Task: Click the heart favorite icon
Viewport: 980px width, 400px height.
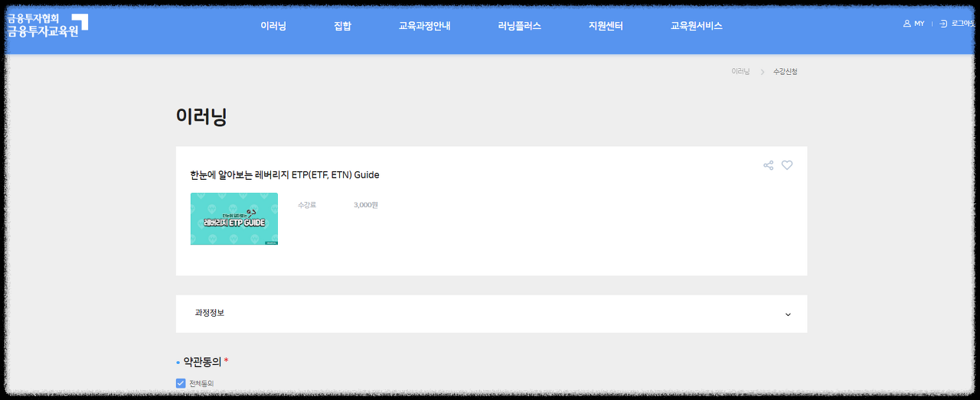Action: coord(787,165)
